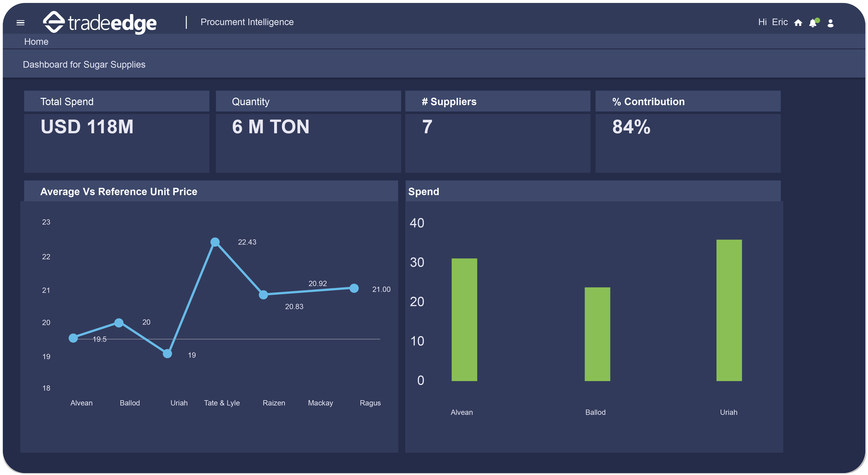Open notifications bell icon
Screen dimensions: 868x475
pyautogui.click(x=813, y=23)
